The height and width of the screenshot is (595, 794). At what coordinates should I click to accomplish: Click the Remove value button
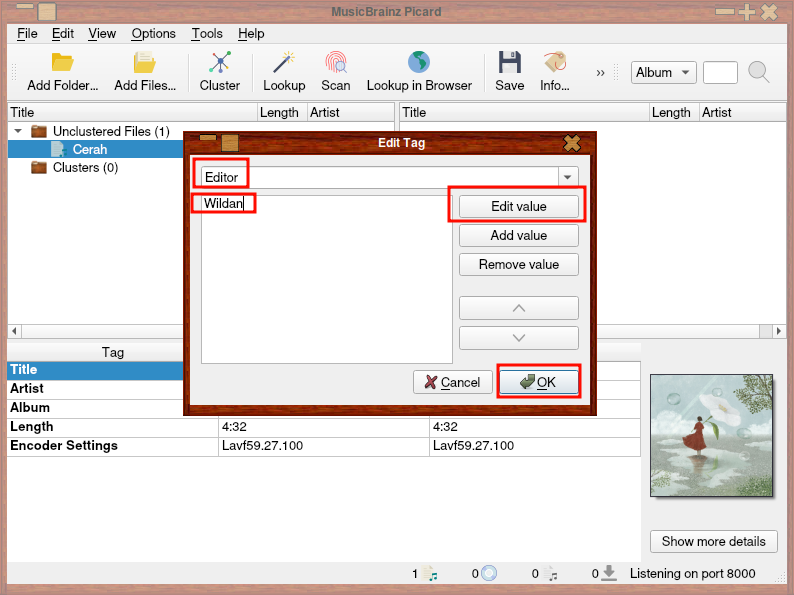(518, 265)
